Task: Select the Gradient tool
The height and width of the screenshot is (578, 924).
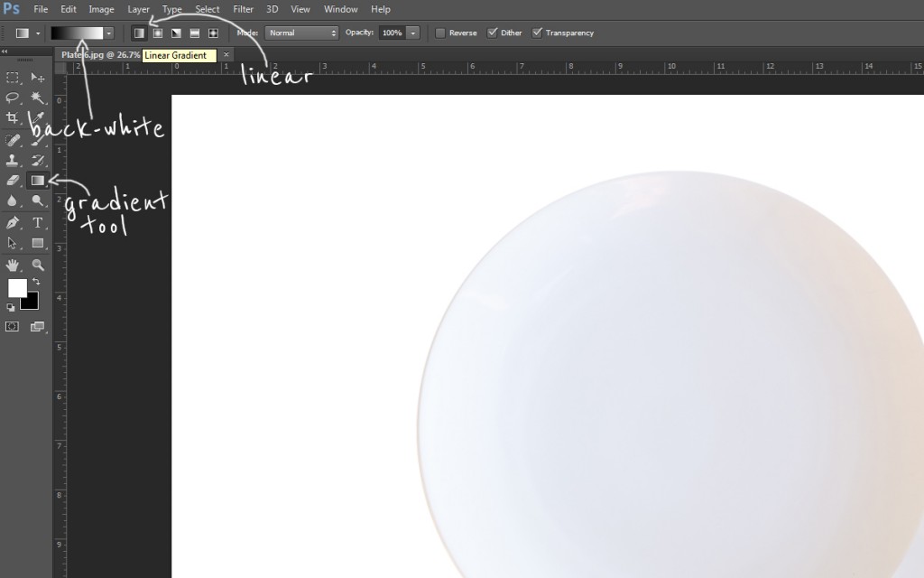Action: click(37, 181)
